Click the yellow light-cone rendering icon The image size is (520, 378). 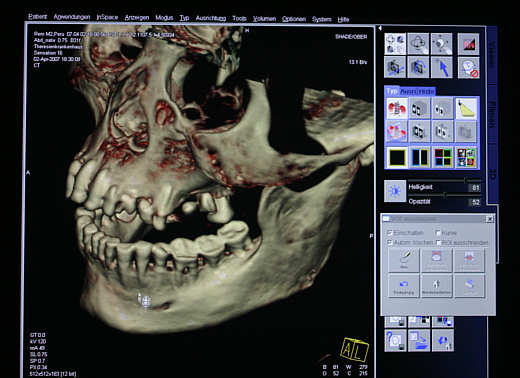click(x=466, y=108)
